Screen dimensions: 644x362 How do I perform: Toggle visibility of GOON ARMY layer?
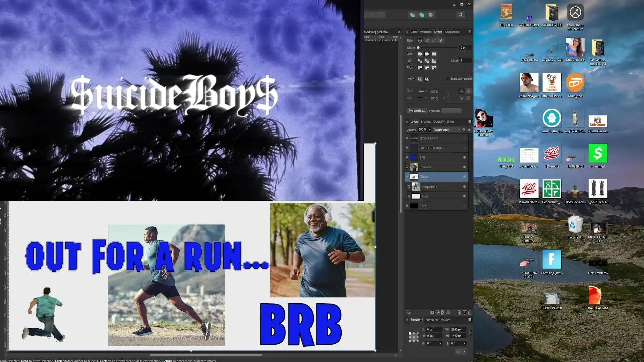[x=464, y=138]
